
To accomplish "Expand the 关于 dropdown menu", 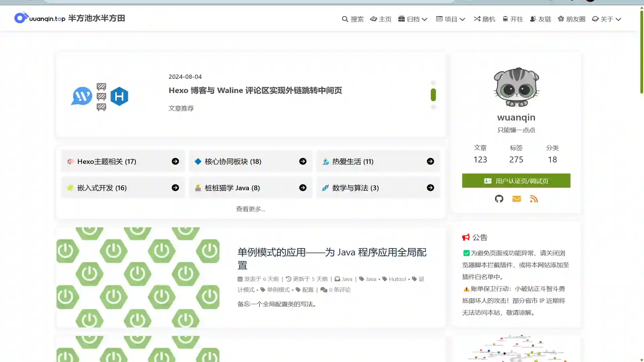I will coord(606,19).
